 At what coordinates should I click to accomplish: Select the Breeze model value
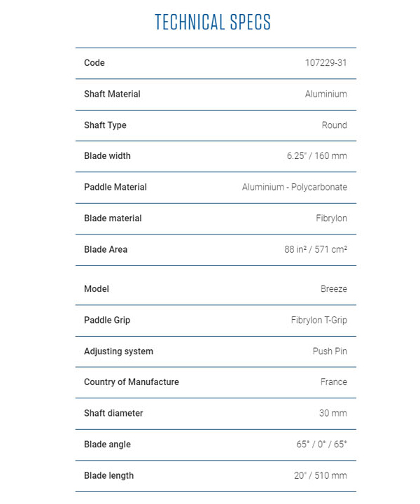point(334,288)
